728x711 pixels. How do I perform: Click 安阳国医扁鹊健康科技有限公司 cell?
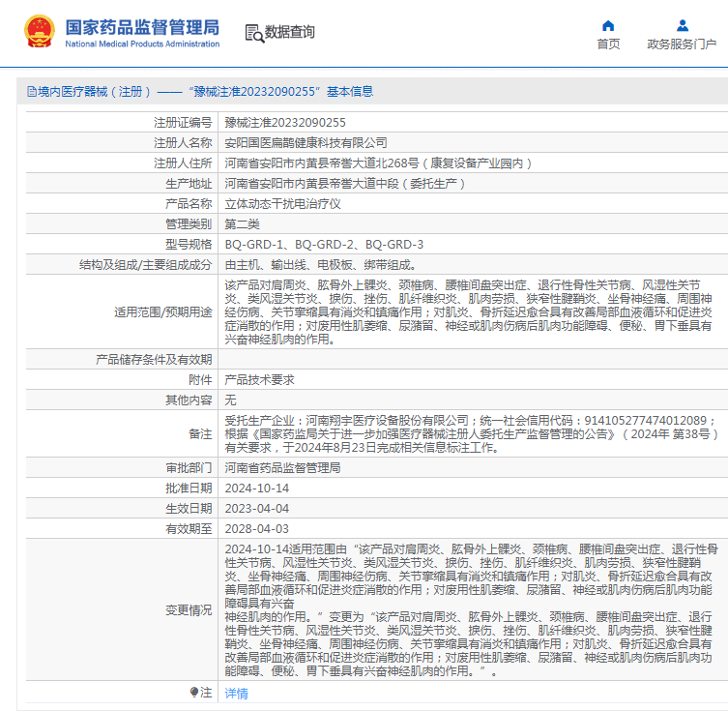(x=306, y=143)
